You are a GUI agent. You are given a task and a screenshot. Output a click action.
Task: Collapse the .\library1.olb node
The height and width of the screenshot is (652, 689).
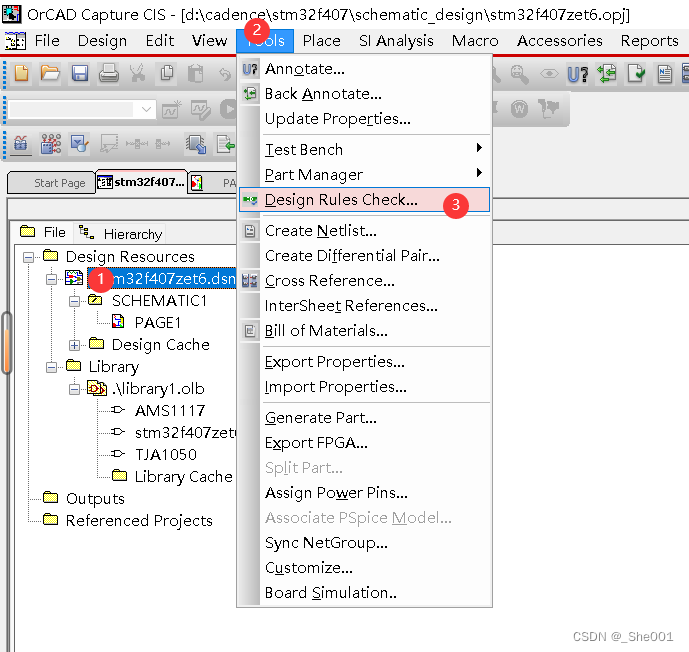(x=74, y=389)
